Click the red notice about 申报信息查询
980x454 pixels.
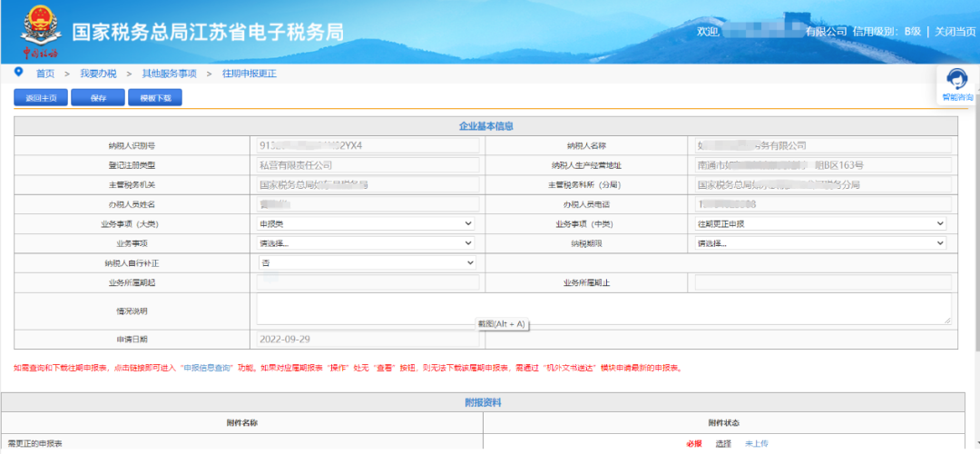pyautogui.click(x=347, y=369)
